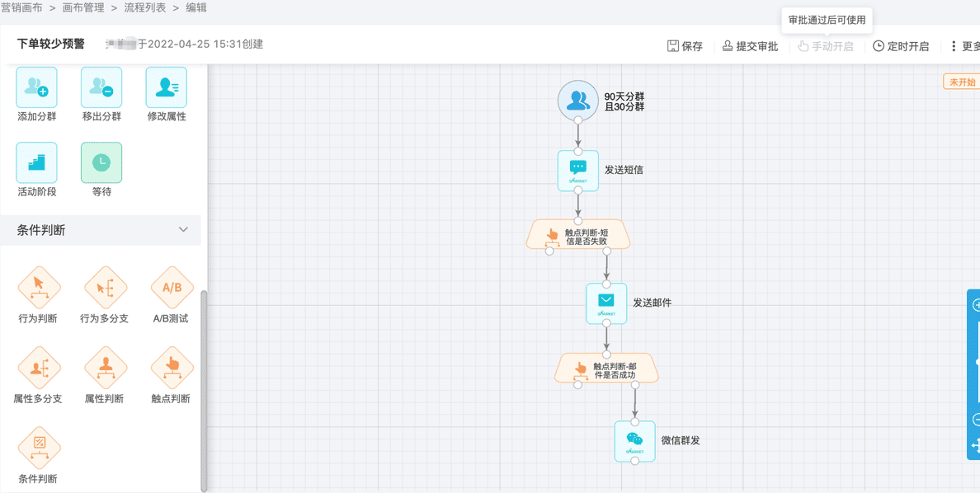
Task: Click the 定时开启 scheduled start button
Action: pos(901,46)
